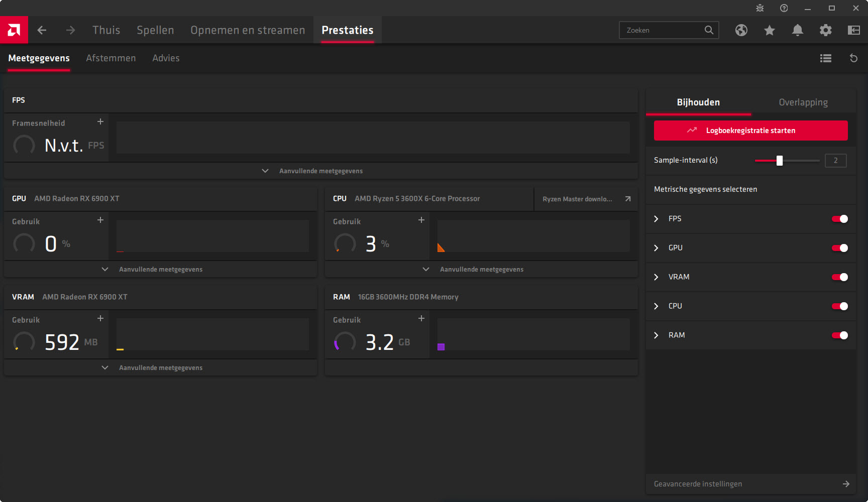Click the search magnifier icon
The height and width of the screenshot is (502, 868).
click(x=709, y=30)
